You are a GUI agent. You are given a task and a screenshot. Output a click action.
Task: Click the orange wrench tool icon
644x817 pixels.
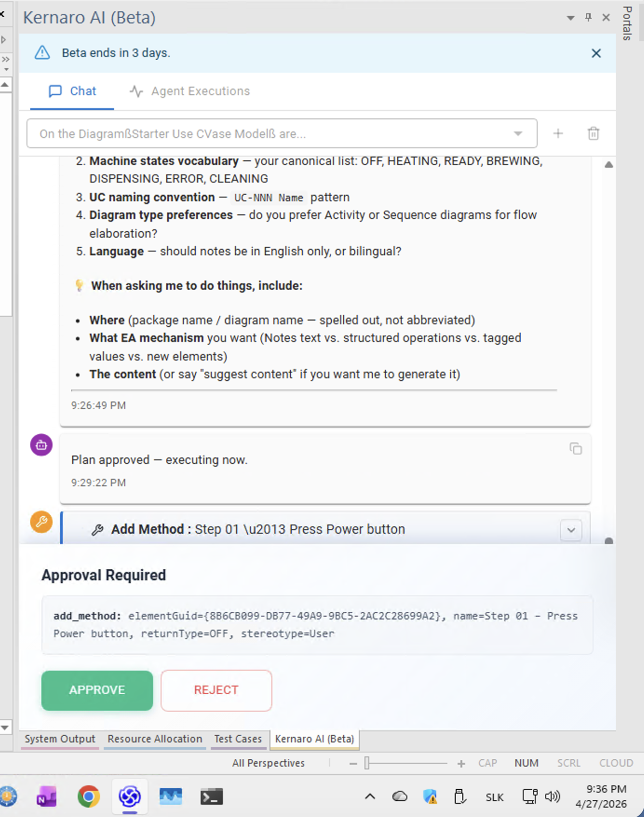pyautogui.click(x=41, y=521)
